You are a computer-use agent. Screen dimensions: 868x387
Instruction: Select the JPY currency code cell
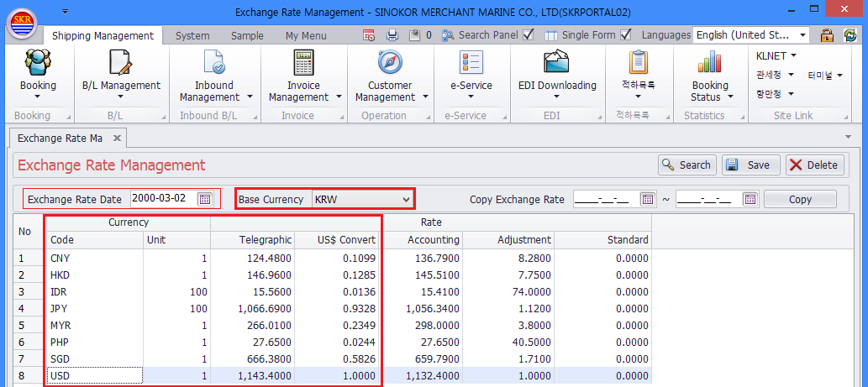(95, 308)
